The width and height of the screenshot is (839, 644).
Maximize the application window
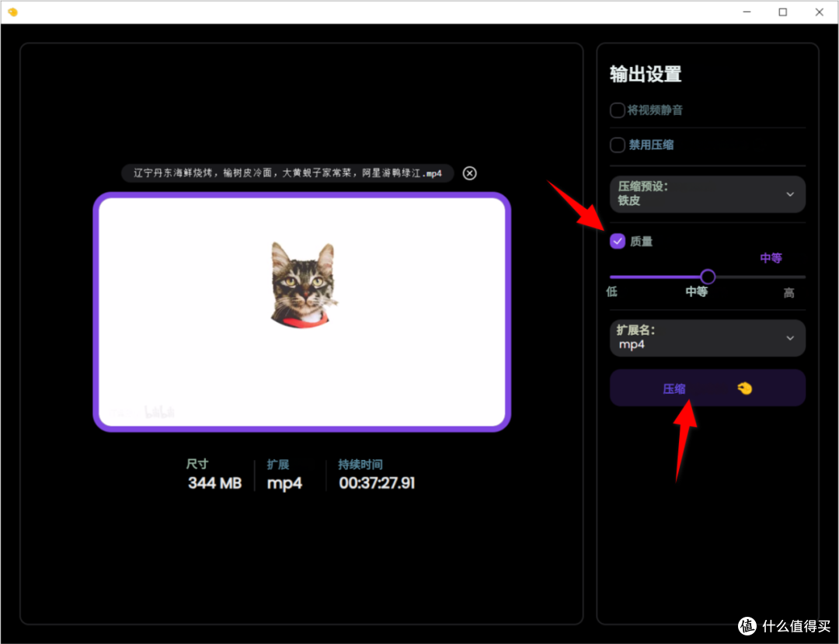point(782,12)
